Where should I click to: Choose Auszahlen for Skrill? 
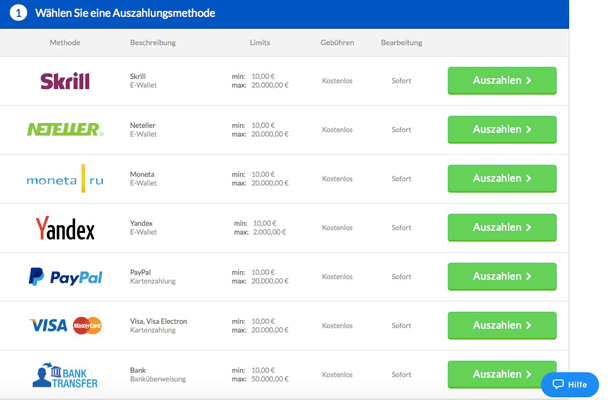502,81
